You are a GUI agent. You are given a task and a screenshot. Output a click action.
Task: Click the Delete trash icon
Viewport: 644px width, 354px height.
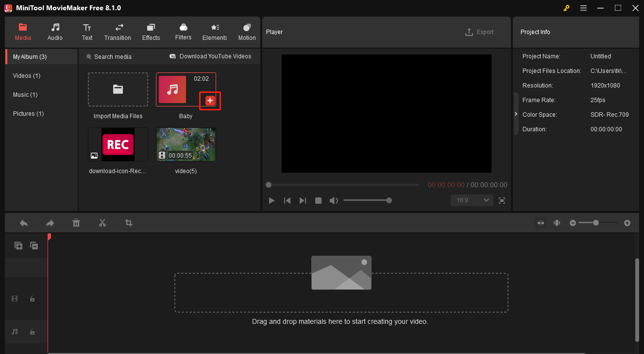tap(76, 223)
